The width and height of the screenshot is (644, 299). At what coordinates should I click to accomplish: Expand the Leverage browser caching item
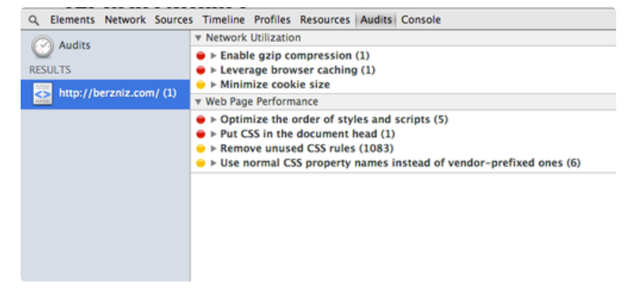coord(213,70)
